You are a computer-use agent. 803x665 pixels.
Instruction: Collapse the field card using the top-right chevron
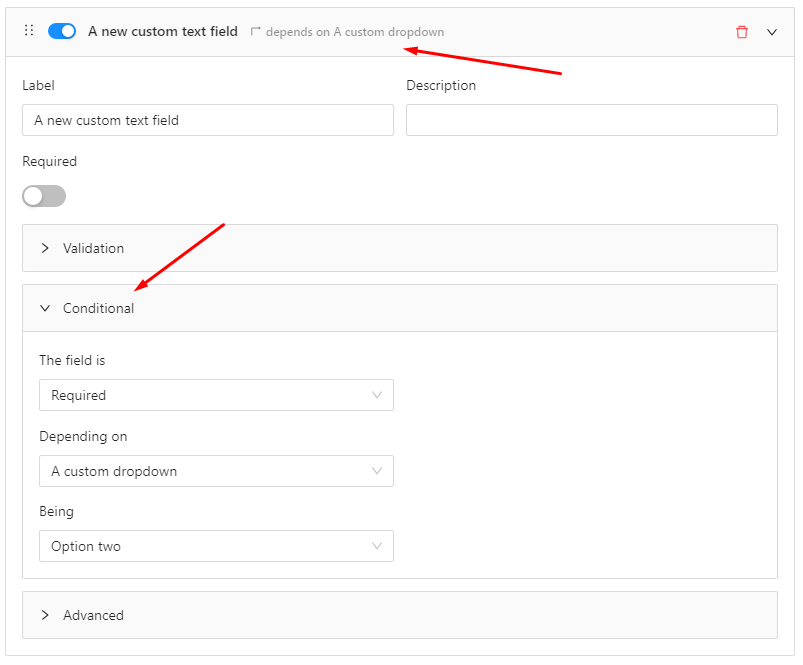(x=772, y=31)
